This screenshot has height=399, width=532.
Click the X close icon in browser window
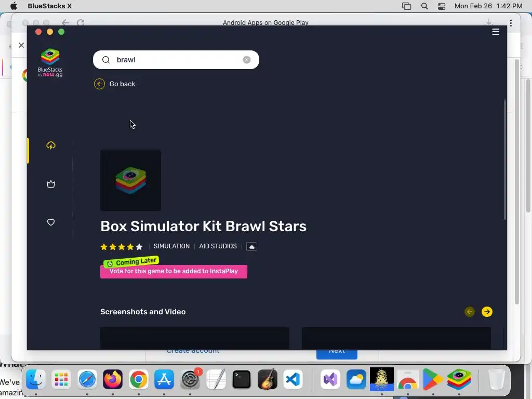[x=21, y=45]
